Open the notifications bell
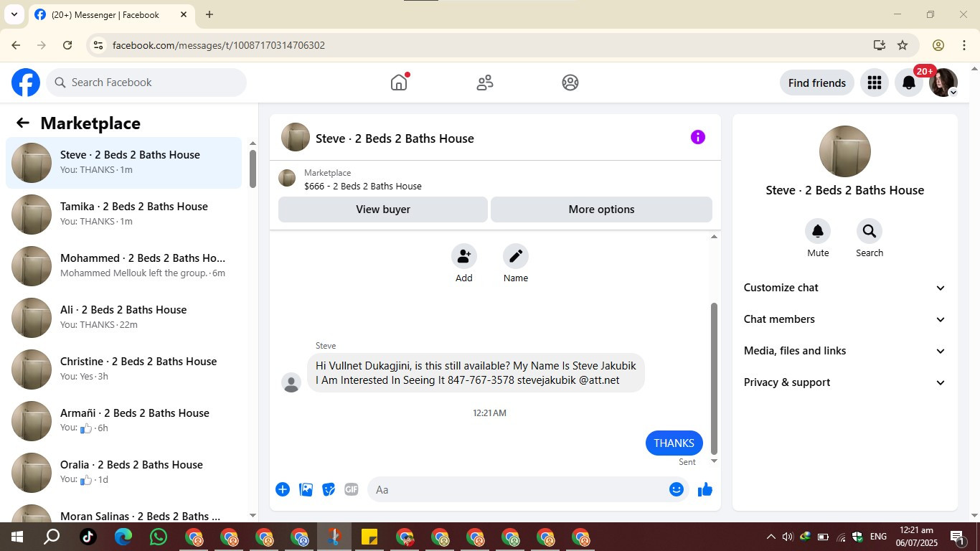Screen dimensions: 980x551 (x=908, y=83)
